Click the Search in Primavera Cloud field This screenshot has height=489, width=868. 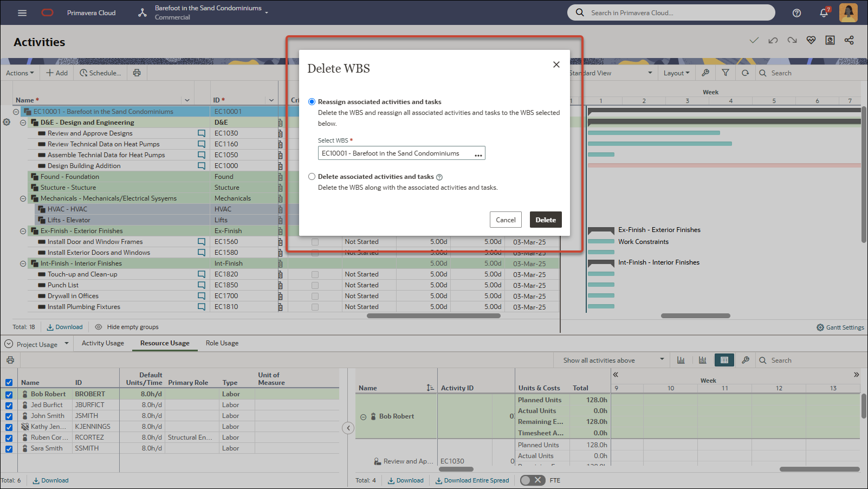671,12
